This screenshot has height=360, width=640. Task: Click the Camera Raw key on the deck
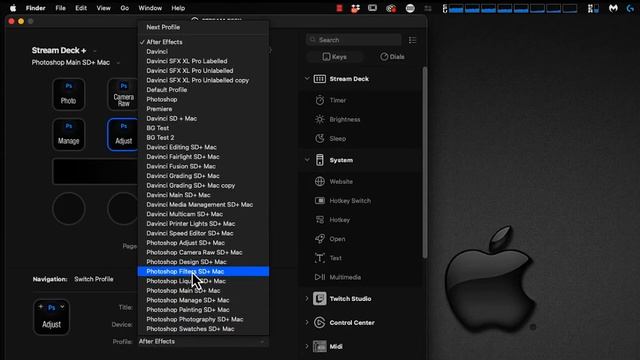point(122,94)
